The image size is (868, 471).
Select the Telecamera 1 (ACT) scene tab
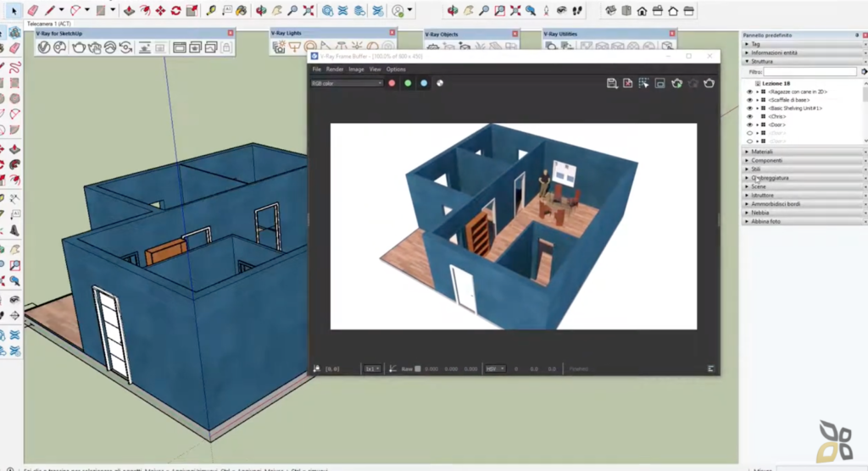click(x=48, y=24)
